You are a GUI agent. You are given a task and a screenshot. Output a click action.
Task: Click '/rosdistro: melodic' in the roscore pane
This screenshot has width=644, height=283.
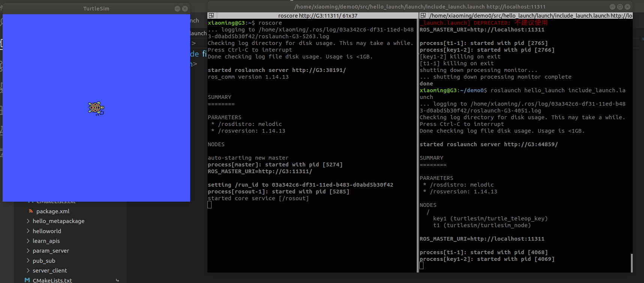click(x=250, y=124)
